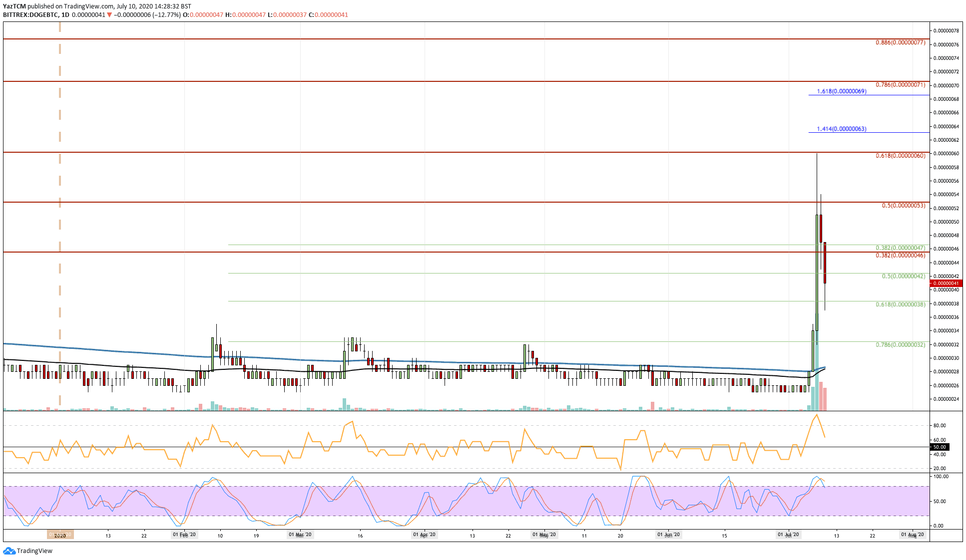Click the 0.00000078 price axis value
The height and width of the screenshot is (560, 966).
coord(946,31)
